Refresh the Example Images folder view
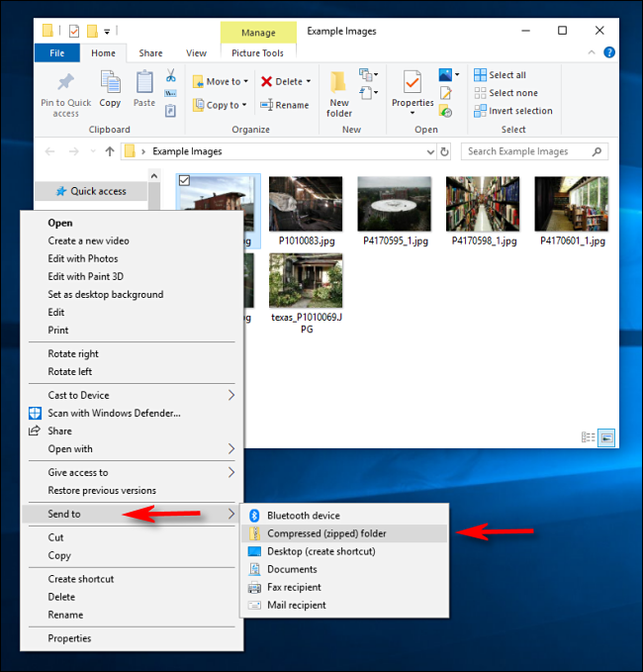643x672 pixels. (445, 151)
